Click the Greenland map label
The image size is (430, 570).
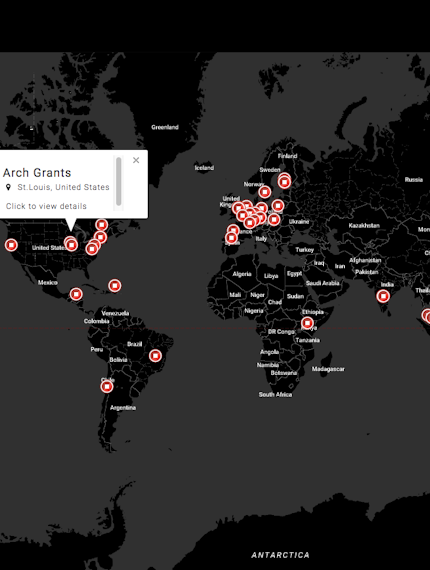pos(165,127)
